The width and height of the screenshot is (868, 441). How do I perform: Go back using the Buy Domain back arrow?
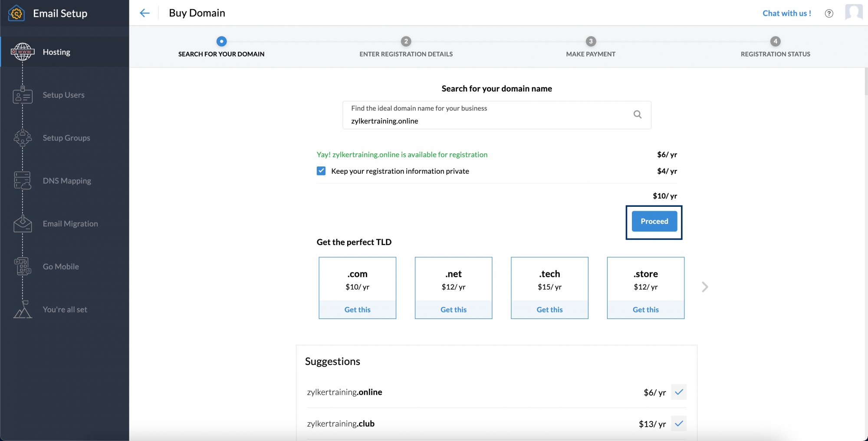[145, 13]
